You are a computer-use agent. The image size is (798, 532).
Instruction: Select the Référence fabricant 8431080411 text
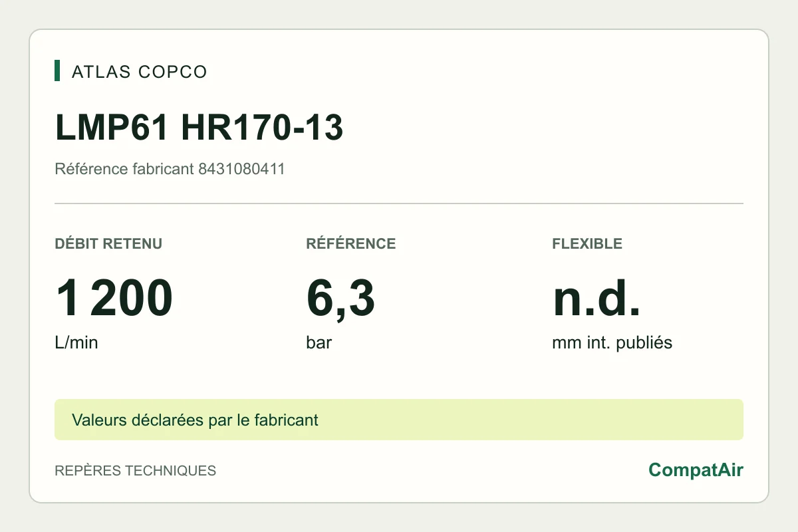tap(170, 169)
